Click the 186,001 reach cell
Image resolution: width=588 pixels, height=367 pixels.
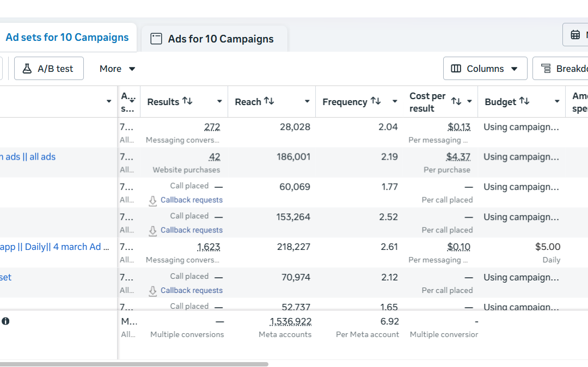pyautogui.click(x=293, y=157)
